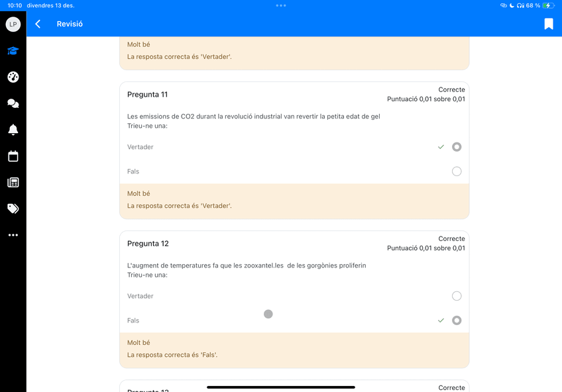Tap the Pregunta 12 heading

pyautogui.click(x=148, y=244)
